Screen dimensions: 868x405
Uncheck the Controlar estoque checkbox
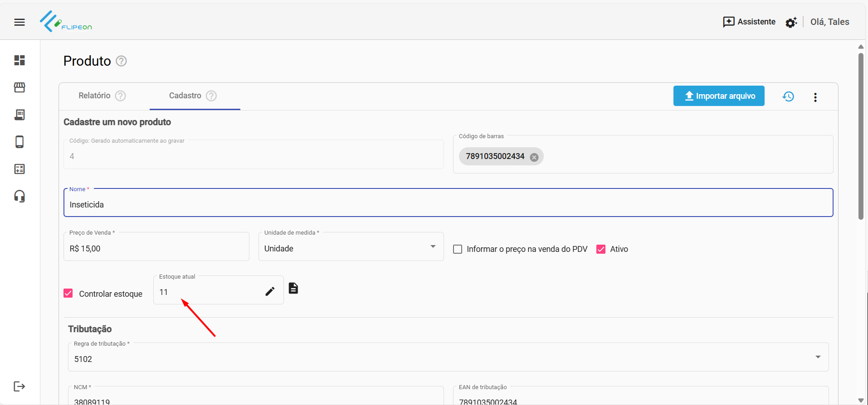point(68,294)
